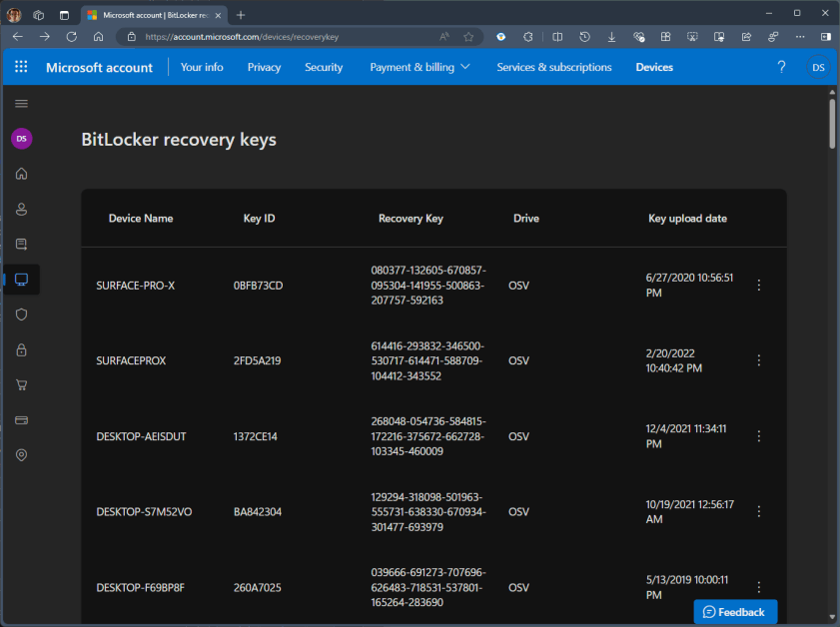The height and width of the screenshot is (627, 840).
Task: Select the Find My Device location pin icon
Action: coord(21,454)
